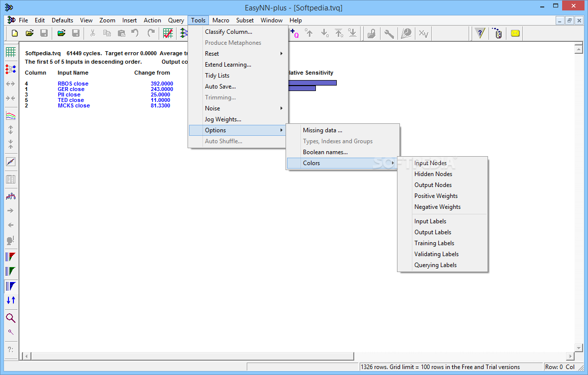Viewport: 588px width, 375px height.
Task: Open the Network view sidebar icon
Action: 11,69
